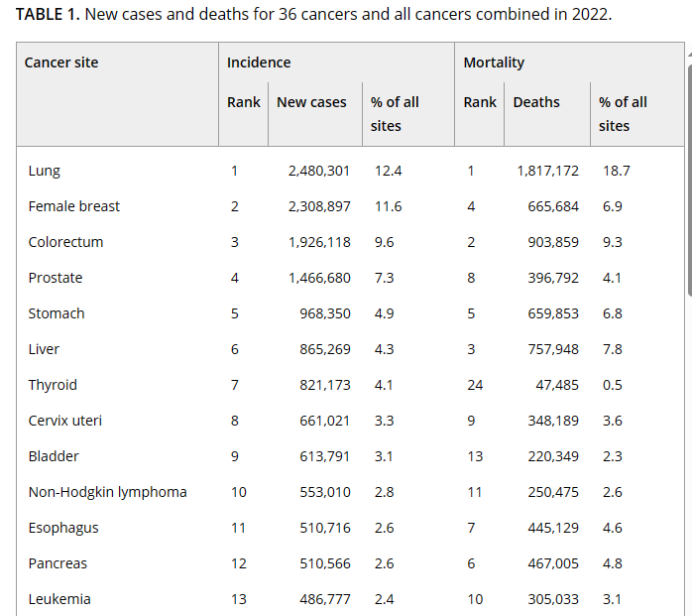Click the table's vertical scrollbar thumb
This screenshot has width=692, height=616.
pyautogui.click(x=690, y=182)
